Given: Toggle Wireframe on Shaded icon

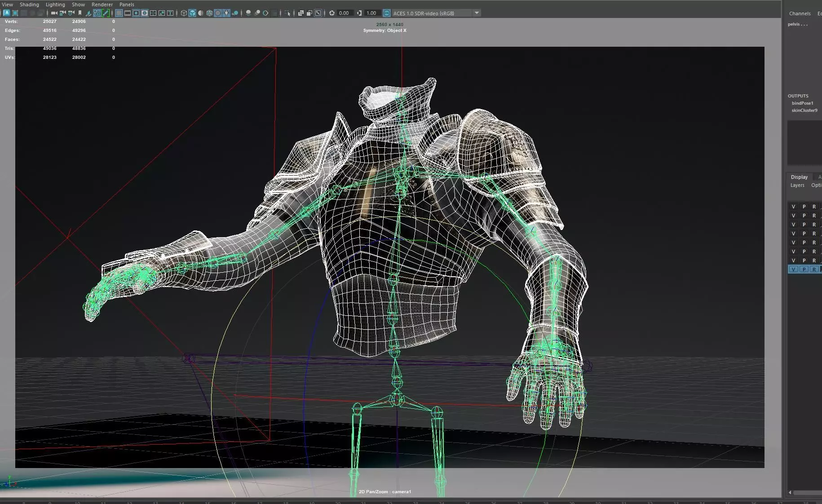Looking at the screenshot, I should coord(209,13).
